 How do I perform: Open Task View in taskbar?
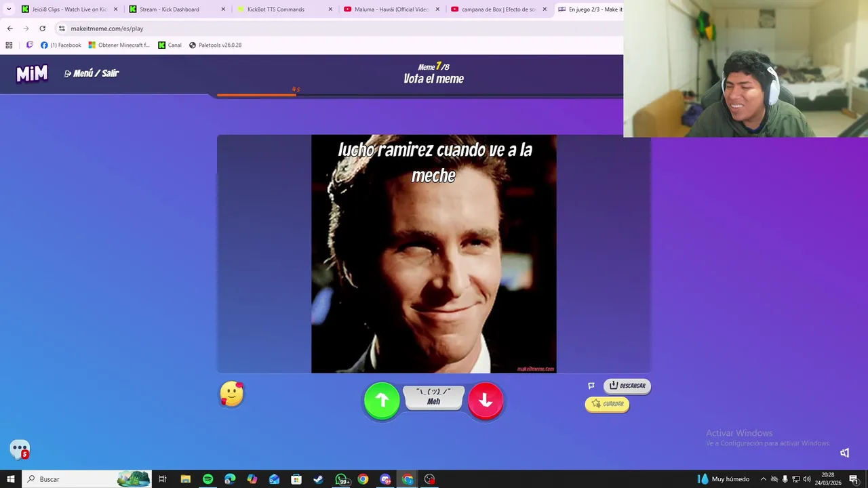point(163,479)
